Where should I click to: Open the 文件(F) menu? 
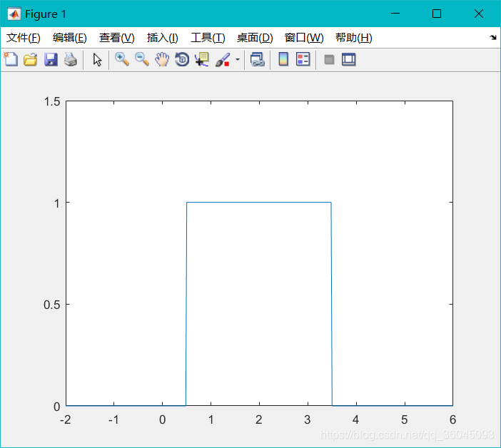tap(24, 38)
